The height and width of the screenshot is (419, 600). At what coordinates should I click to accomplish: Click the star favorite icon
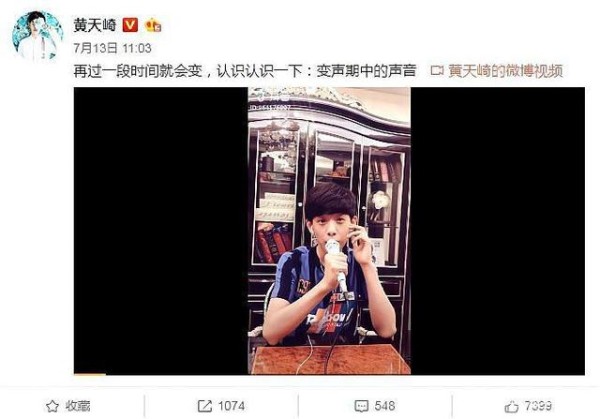52,406
